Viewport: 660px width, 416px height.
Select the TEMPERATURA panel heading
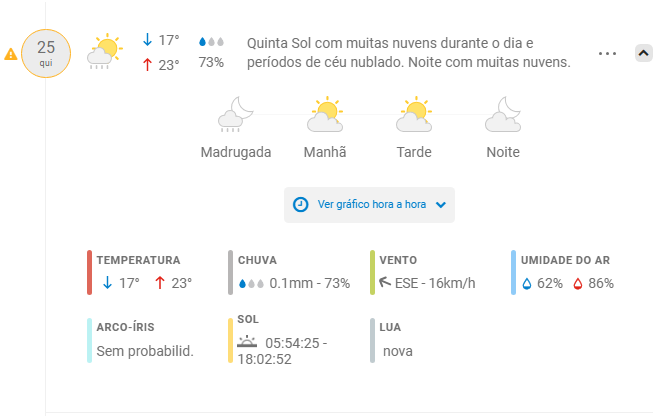[138, 260]
